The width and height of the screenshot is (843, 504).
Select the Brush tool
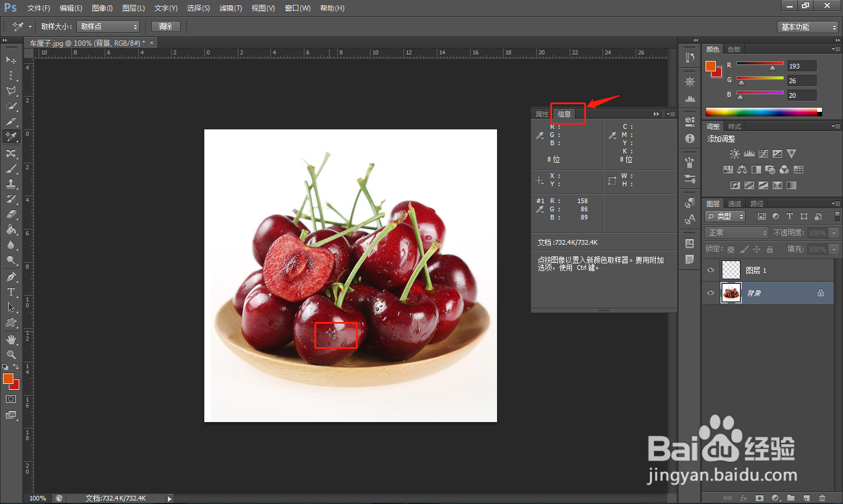11,169
